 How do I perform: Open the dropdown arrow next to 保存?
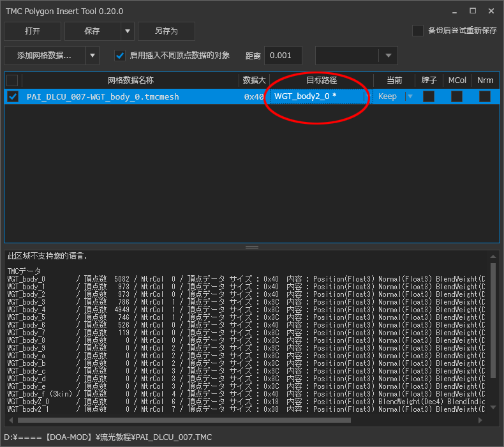click(x=128, y=31)
